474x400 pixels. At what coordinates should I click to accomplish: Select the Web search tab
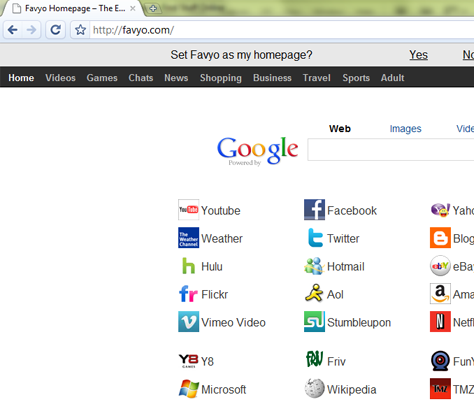(340, 129)
